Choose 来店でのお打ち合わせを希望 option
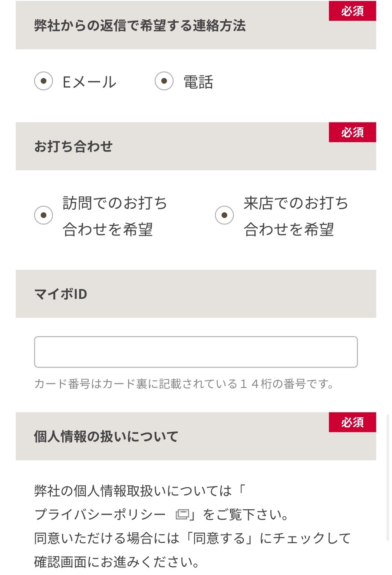Image resolution: width=392 pixels, height=575 pixels. (224, 215)
